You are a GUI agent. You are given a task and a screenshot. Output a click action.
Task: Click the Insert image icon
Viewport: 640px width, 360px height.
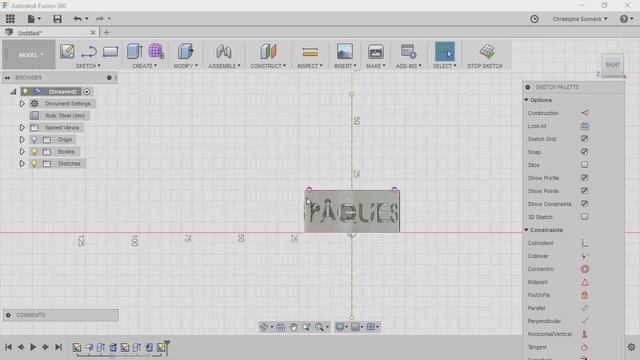click(345, 51)
